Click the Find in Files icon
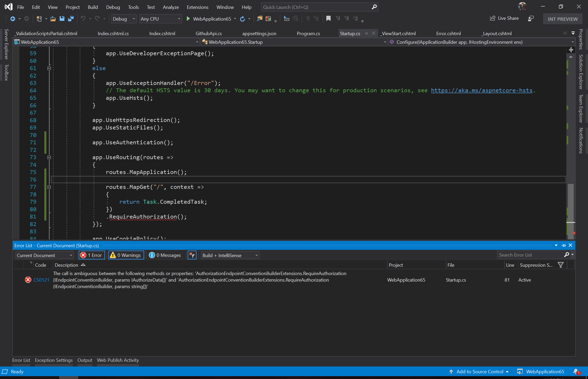 click(260, 18)
